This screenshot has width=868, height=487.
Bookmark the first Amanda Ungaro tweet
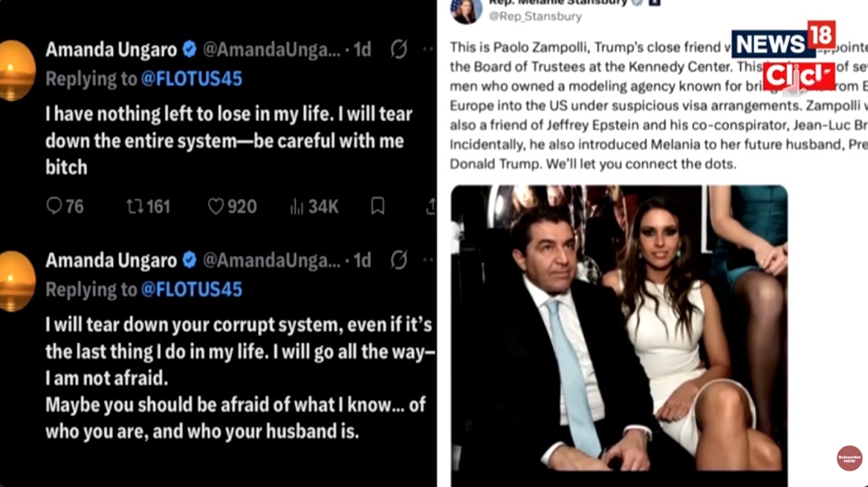click(378, 206)
